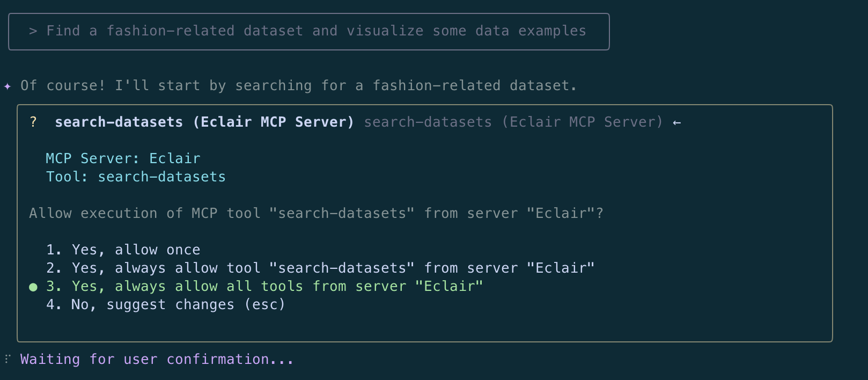Click the purple sparkle icon beside the reply

coord(8,86)
